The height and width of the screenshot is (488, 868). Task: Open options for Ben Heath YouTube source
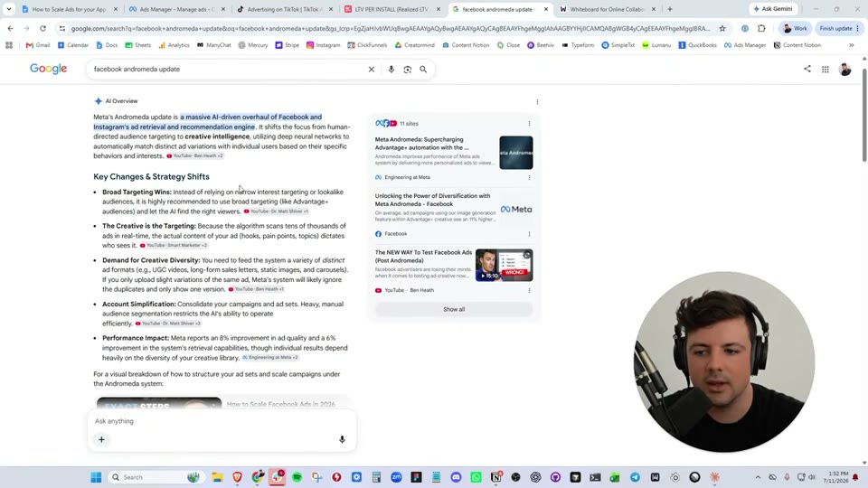[529, 290]
